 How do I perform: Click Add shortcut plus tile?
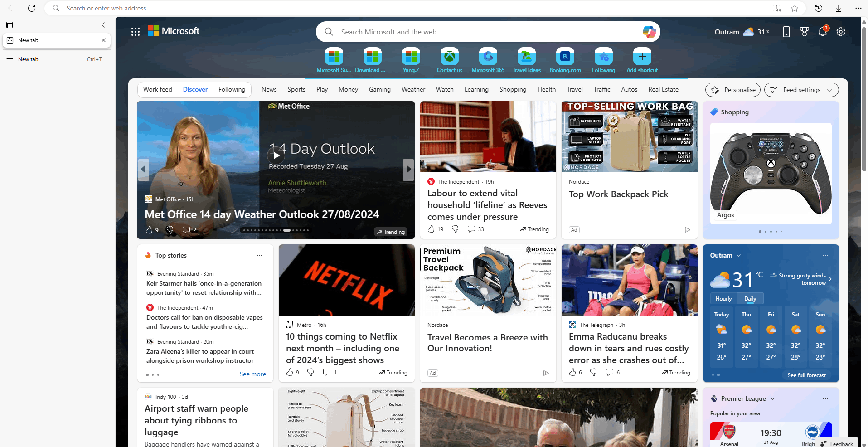pyautogui.click(x=642, y=60)
